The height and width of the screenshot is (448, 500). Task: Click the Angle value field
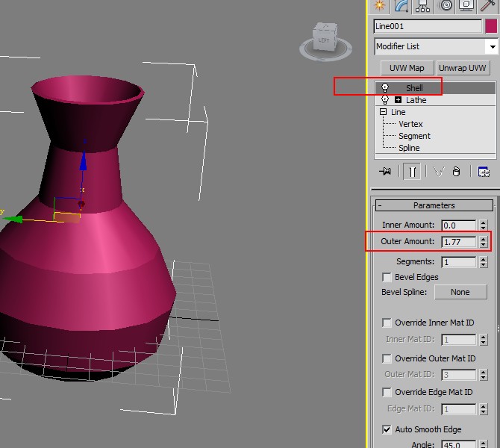click(458, 444)
